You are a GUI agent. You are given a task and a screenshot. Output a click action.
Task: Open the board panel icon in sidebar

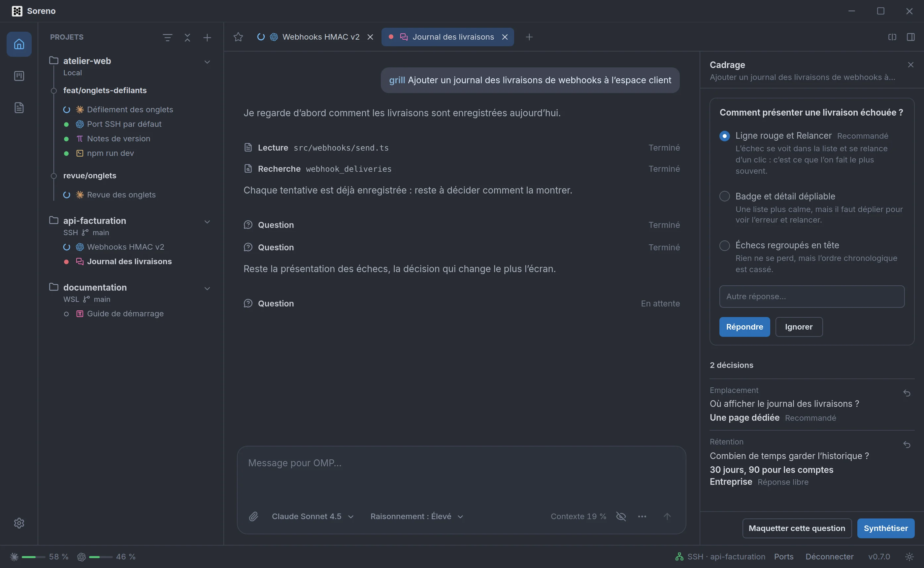click(19, 76)
